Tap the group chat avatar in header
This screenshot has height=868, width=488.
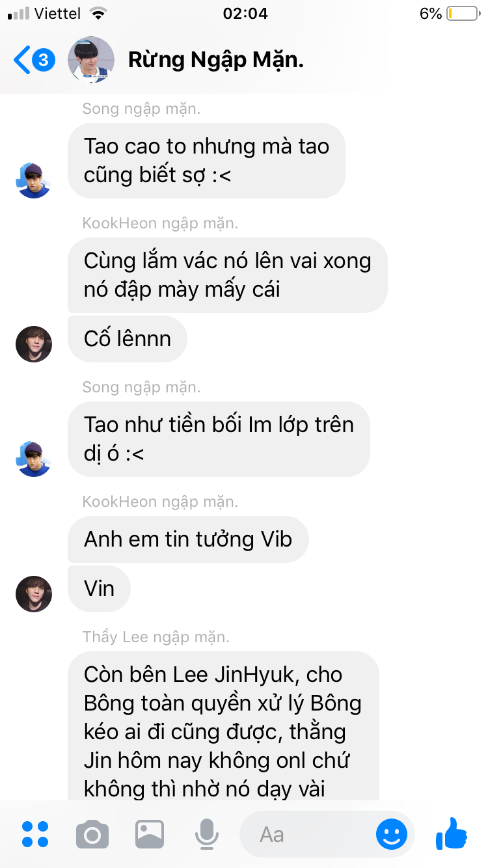pyautogui.click(x=92, y=61)
